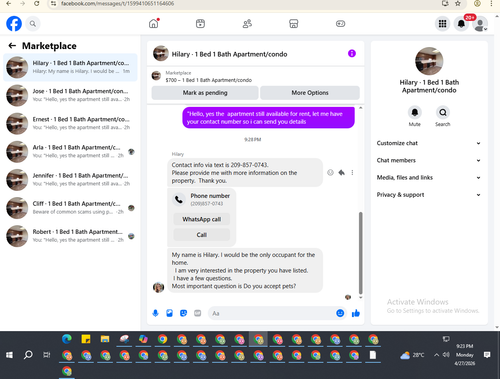Open the Facebook search magnifier
This screenshot has width=500, height=379.
pyautogui.click(x=33, y=24)
